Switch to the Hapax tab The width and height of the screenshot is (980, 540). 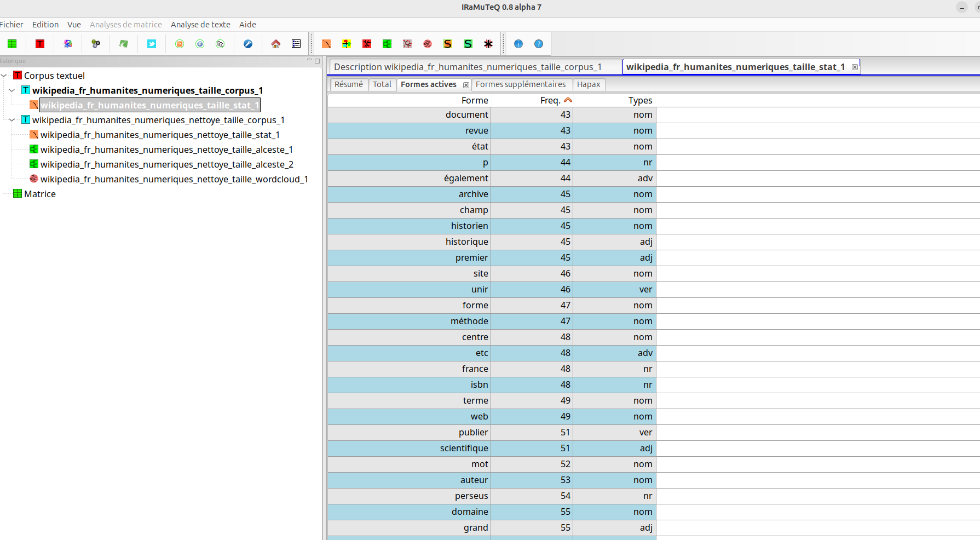(589, 84)
